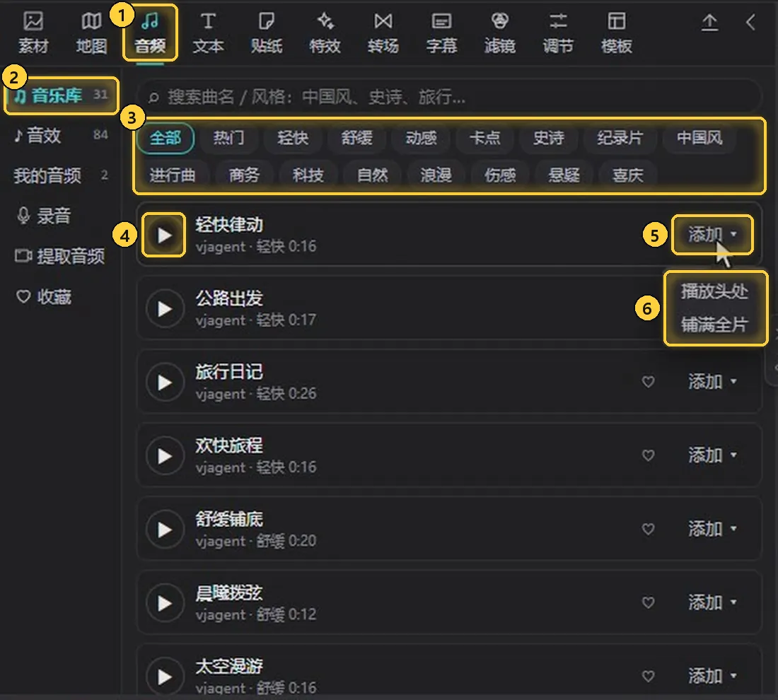Select the 音频 audio tab

click(x=150, y=33)
